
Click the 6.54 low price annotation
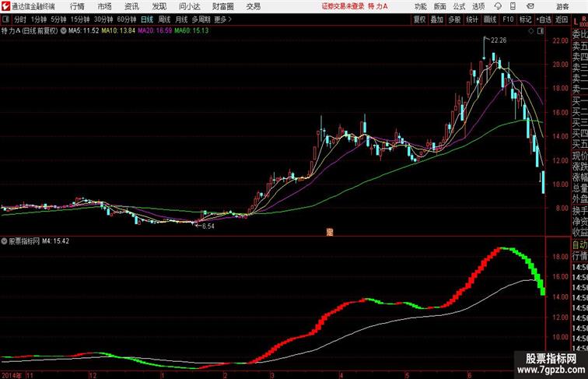(x=208, y=226)
